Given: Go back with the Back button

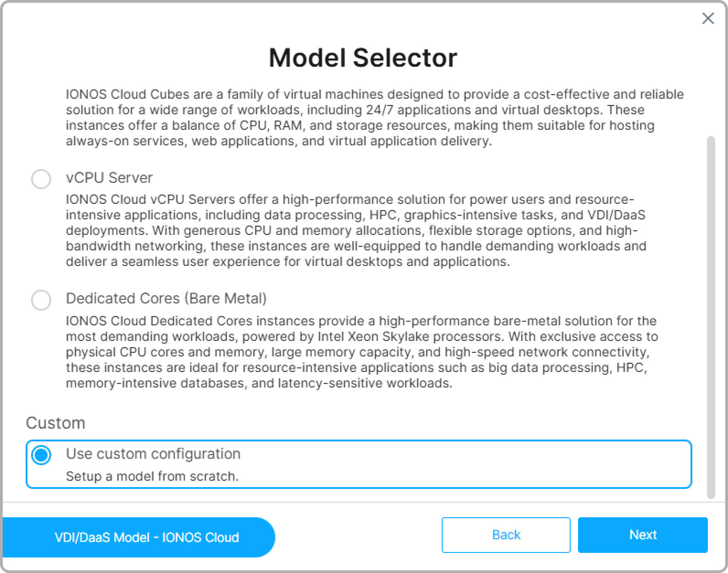Looking at the screenshot, I should click(x=506, y=535).
